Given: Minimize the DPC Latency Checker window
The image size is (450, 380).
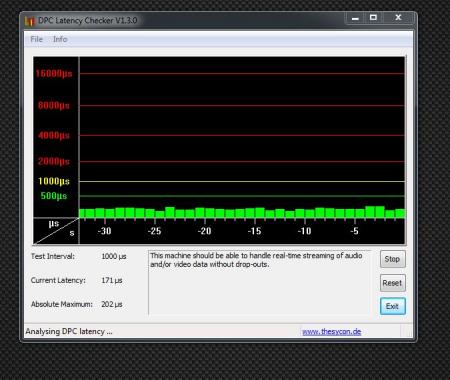Looking at the screenshot, I should pos(356,18).
